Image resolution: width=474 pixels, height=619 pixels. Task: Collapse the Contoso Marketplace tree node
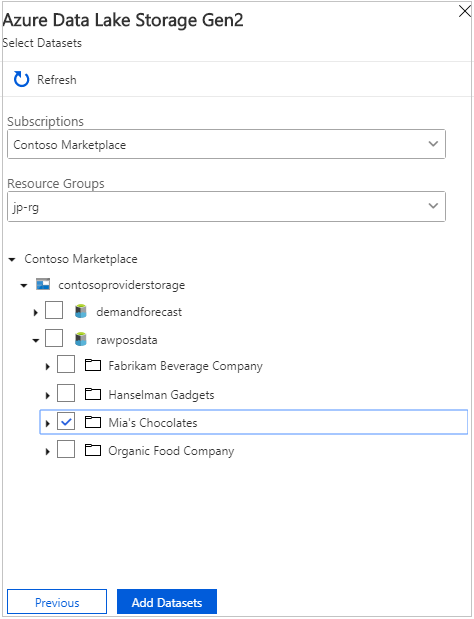coord(12,260)
